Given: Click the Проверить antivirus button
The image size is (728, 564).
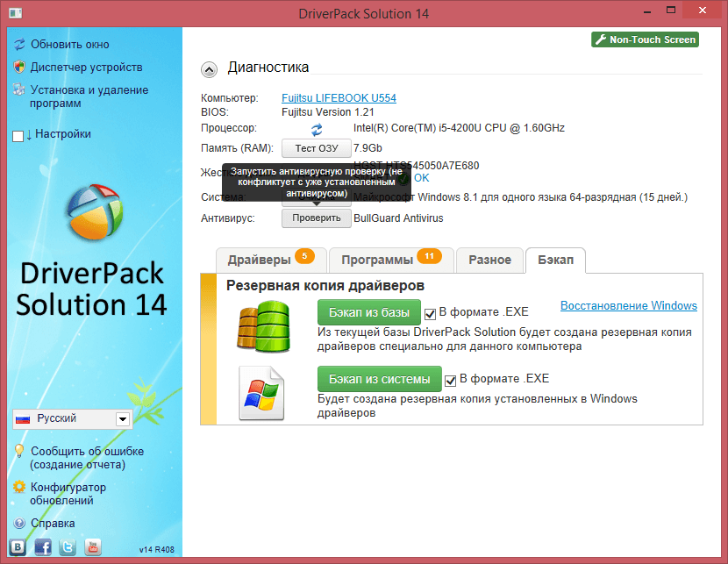Looking at the screenshot, I should point(316,218).
